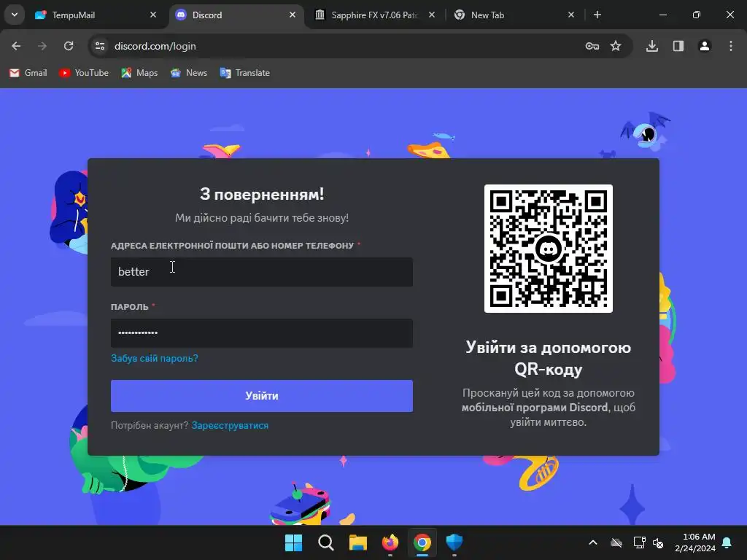
Task: Open Chrome from the taskbar
Action: (422, 542)
